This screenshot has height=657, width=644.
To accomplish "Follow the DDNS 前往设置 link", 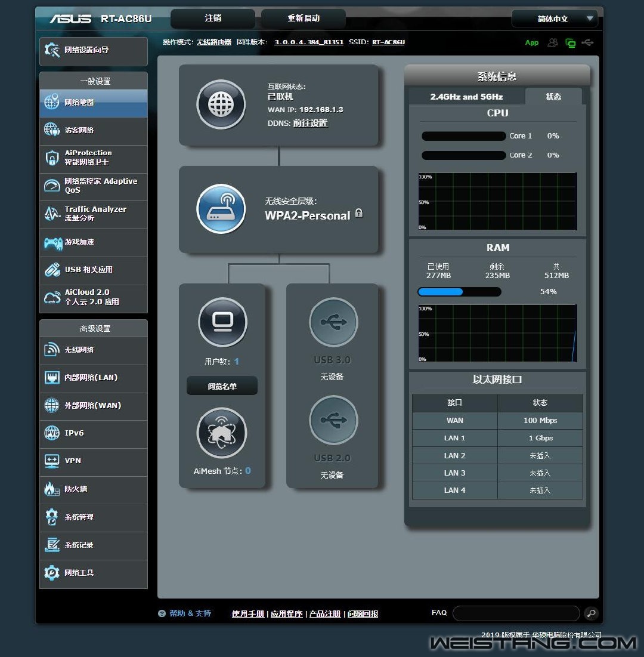I will [309, 123].
